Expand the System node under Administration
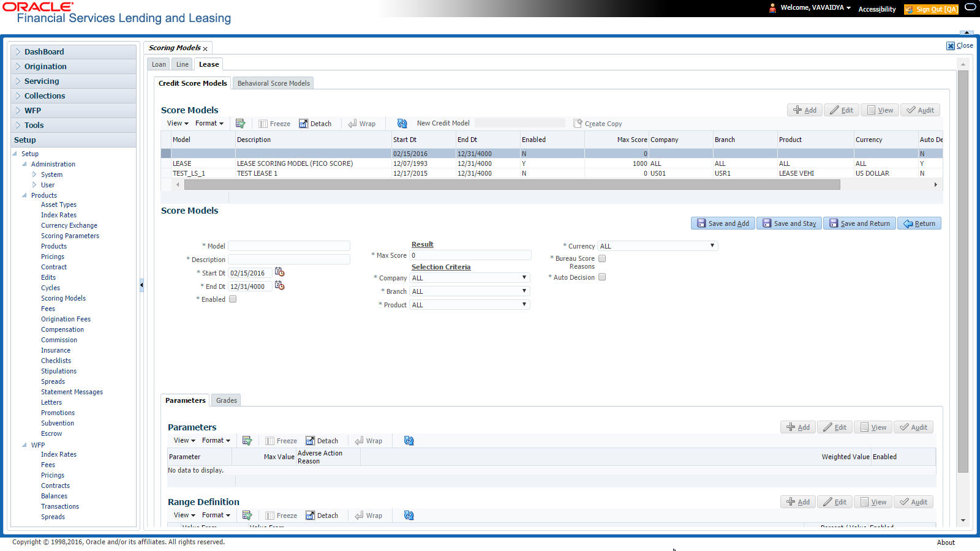 (x=34, y=174)
